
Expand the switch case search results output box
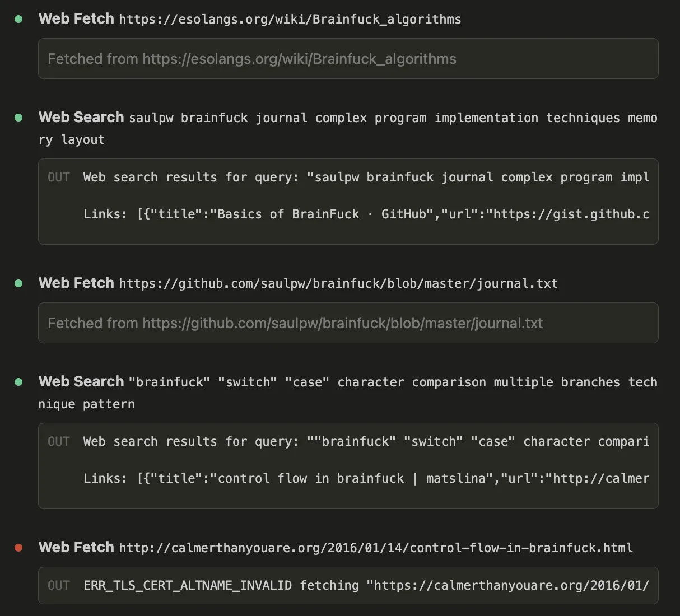pyautogui.click(x=348, y=466)
